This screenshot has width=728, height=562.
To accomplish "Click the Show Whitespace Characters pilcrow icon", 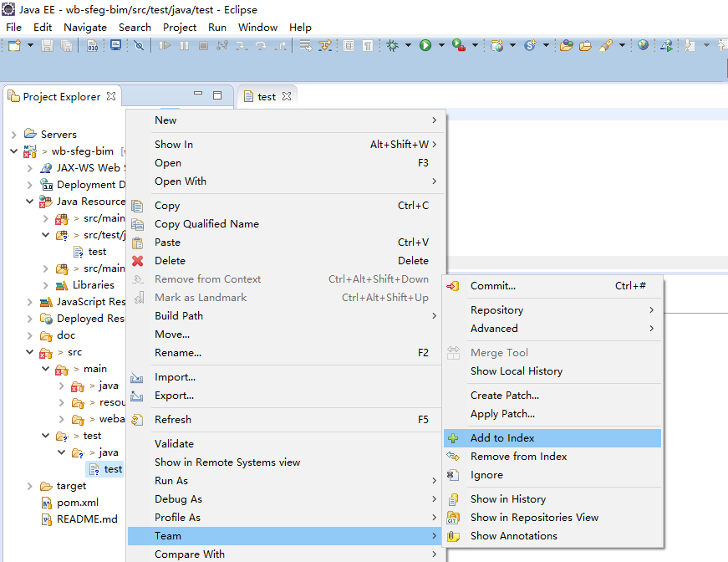I will point(367,45).
